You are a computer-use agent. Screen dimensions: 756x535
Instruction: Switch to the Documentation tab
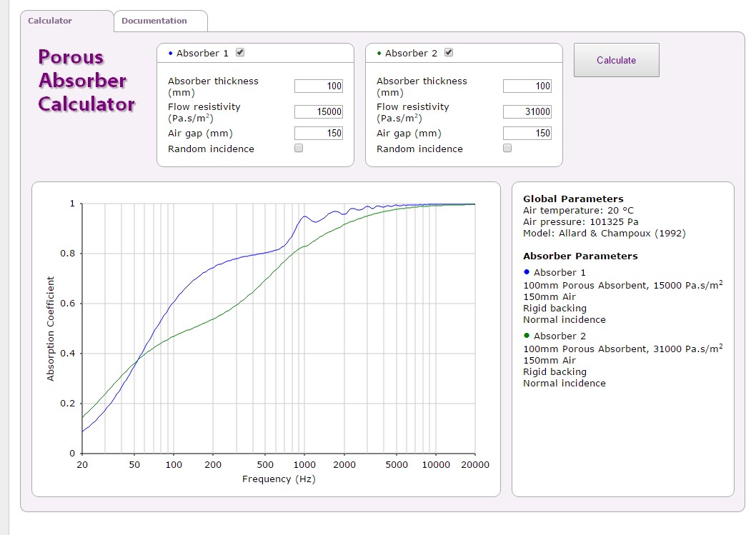(x=154, y=21)
